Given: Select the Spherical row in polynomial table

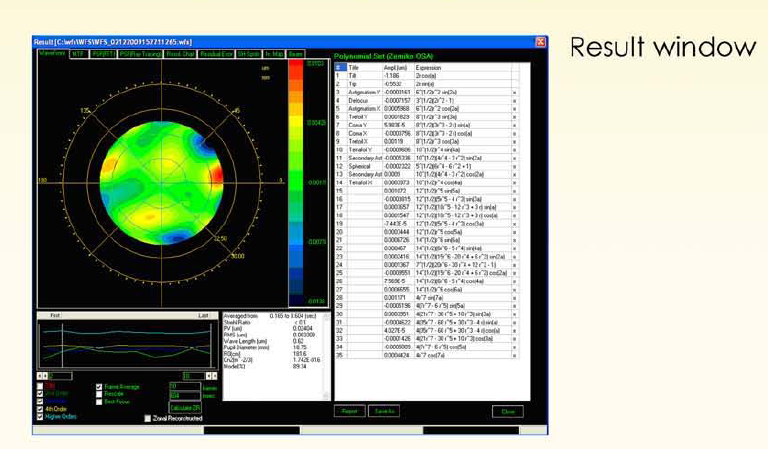Looking at the screenshot, I should point(361,164).
